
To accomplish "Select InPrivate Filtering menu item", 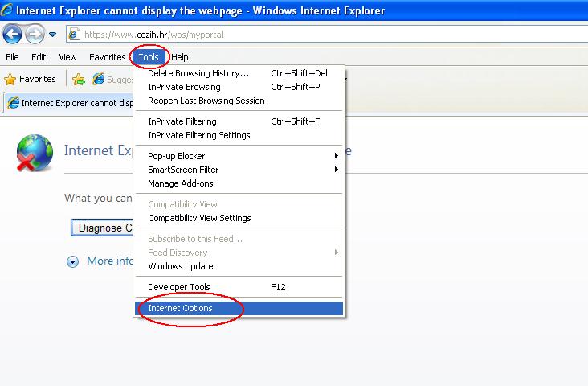I will [x=239, y=121].
